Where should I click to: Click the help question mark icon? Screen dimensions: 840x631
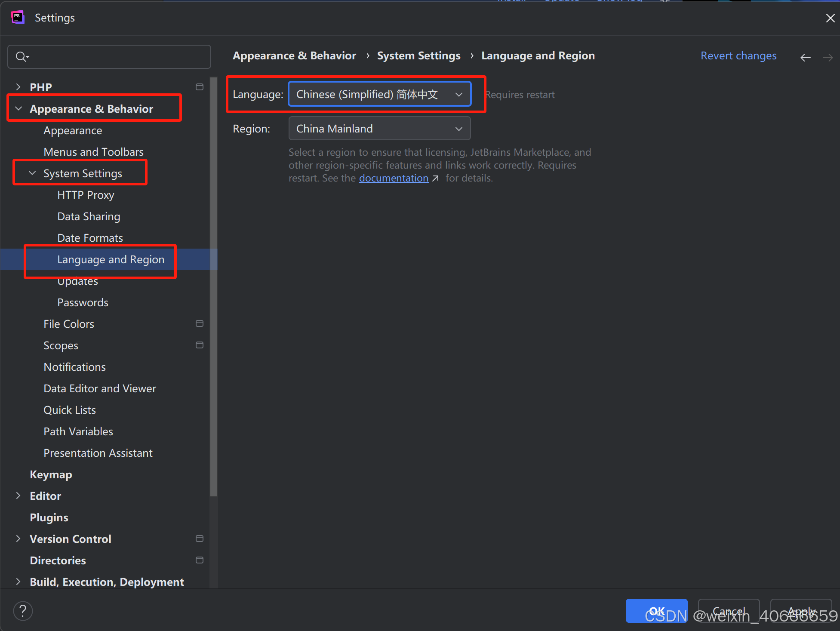[23, 611]
